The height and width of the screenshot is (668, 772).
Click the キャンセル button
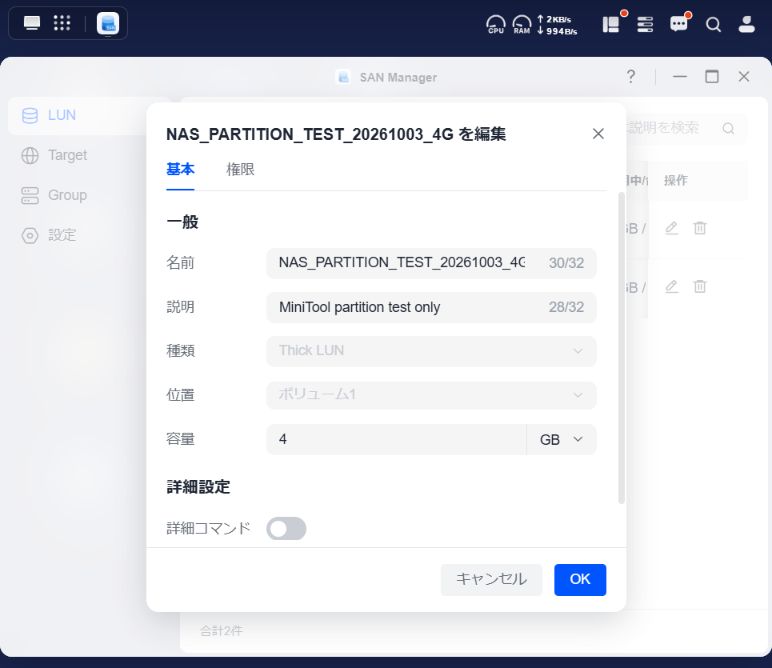tap(491, 579)
